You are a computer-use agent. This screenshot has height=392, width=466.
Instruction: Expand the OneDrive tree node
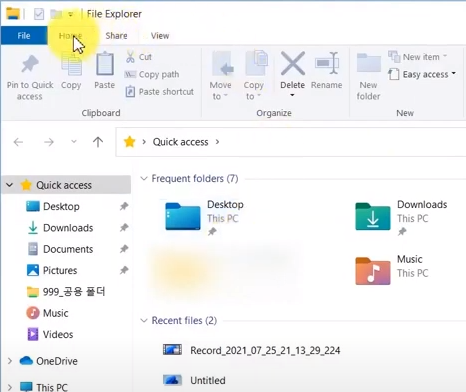click(10, 361)
